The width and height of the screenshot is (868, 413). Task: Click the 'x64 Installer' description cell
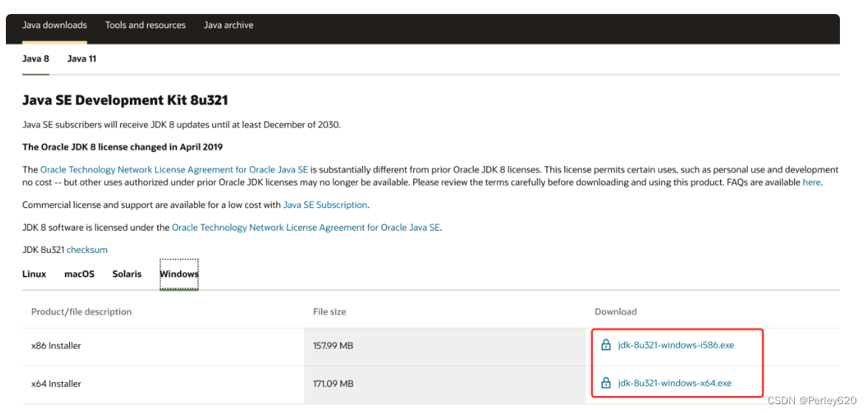(163, 383)
